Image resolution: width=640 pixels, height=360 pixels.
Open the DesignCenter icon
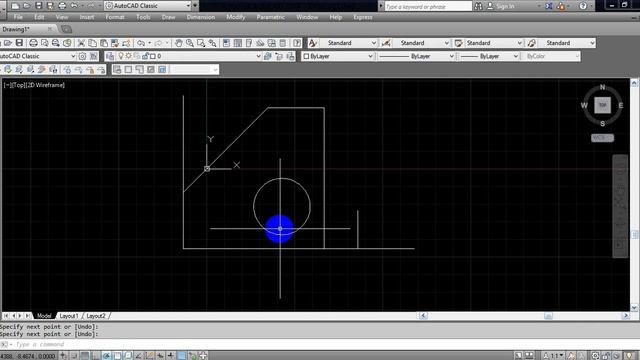238,43
